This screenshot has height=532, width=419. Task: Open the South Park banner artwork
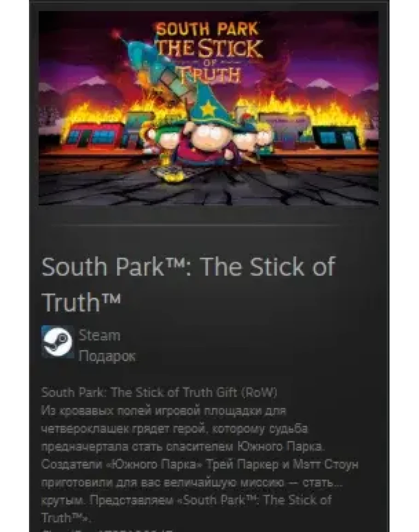tap(209, 108)
